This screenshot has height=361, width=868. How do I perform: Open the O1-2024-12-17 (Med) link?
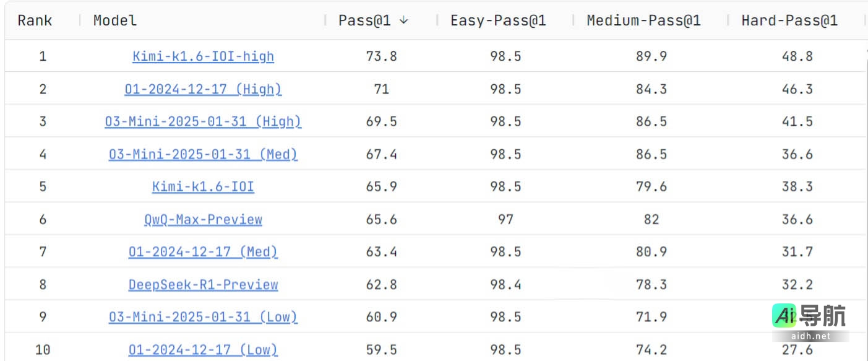tap(203, 252)
